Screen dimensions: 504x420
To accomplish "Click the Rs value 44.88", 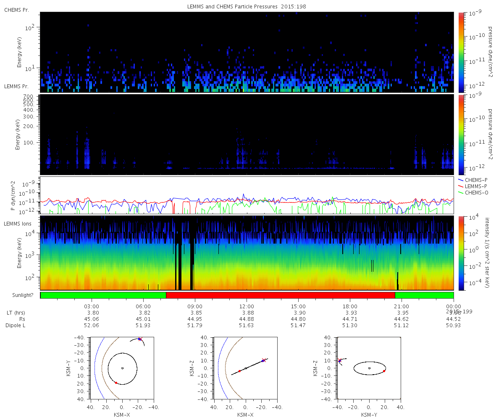I will [x=247, y=319].
